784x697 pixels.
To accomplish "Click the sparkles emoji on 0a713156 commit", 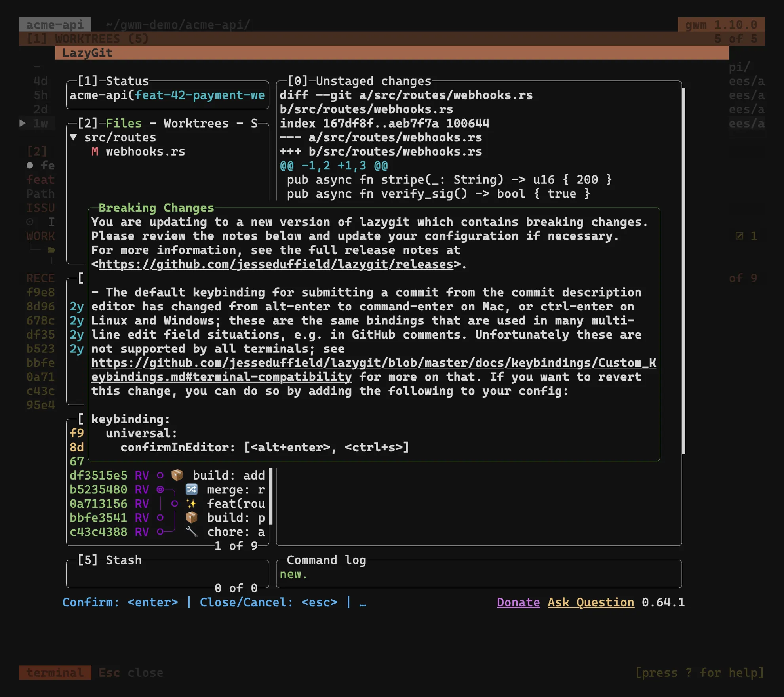I will tap(192, 503).
